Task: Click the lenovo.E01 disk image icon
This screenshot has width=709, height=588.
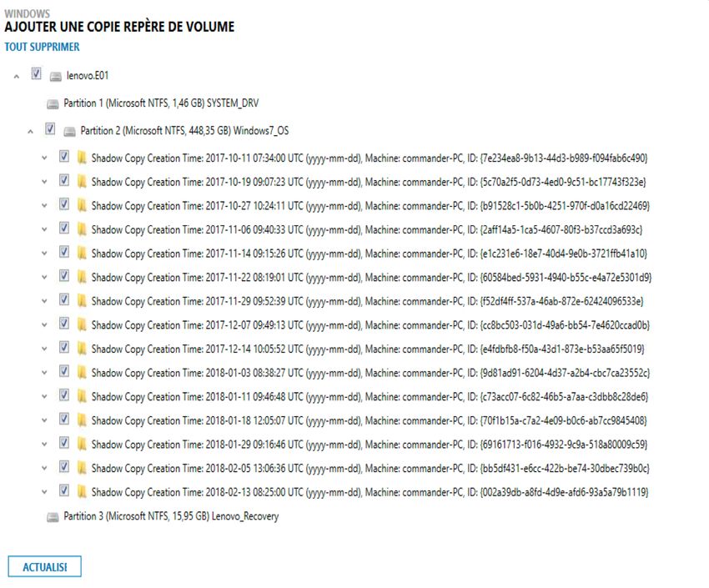Action: [x=56, y=77]
